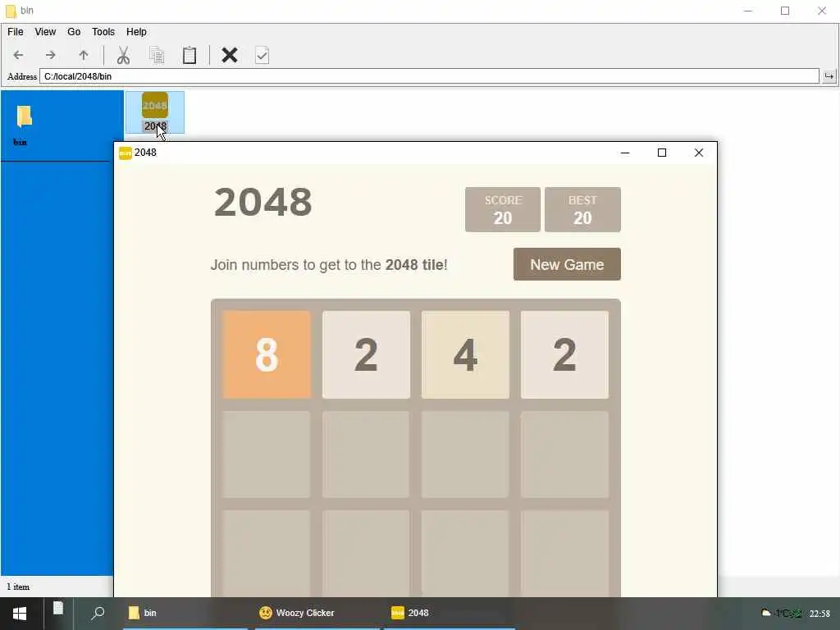Click the 2048 game title heading

pyautogui.click(x=263, y=203)
